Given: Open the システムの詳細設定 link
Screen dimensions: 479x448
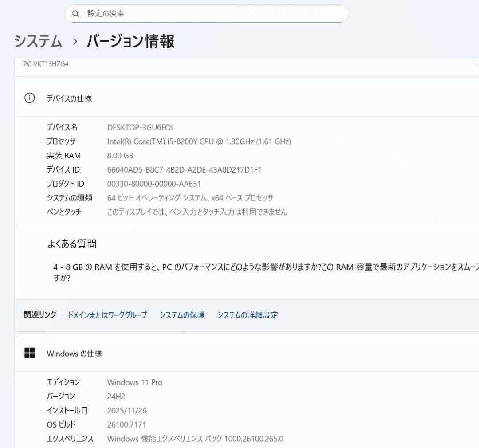Looking at the screenshot, I should (x=247, y=315).
